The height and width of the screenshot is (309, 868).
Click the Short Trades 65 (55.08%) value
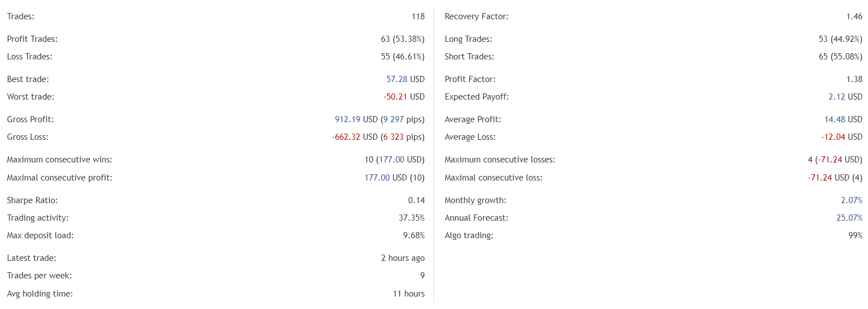840,57
